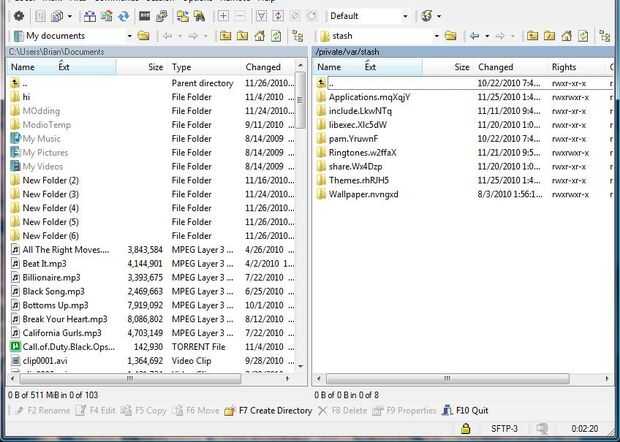The height and width of the screenshot is (442, 620).
Task: Click the F10 Quit button
Action: click(x=465, y=411)
